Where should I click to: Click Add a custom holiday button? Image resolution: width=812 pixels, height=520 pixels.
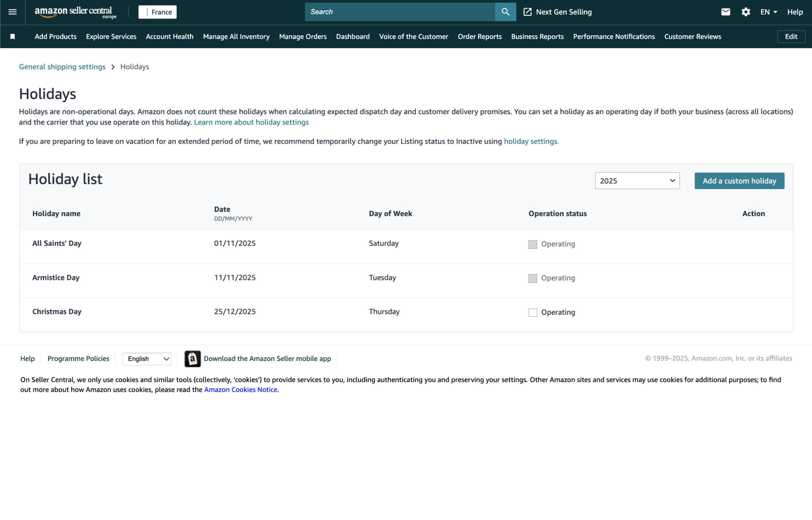tap(739, 181)
